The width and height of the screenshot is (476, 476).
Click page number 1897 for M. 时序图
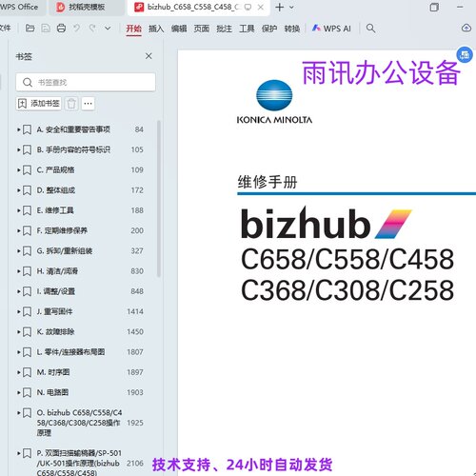[135, 372]
